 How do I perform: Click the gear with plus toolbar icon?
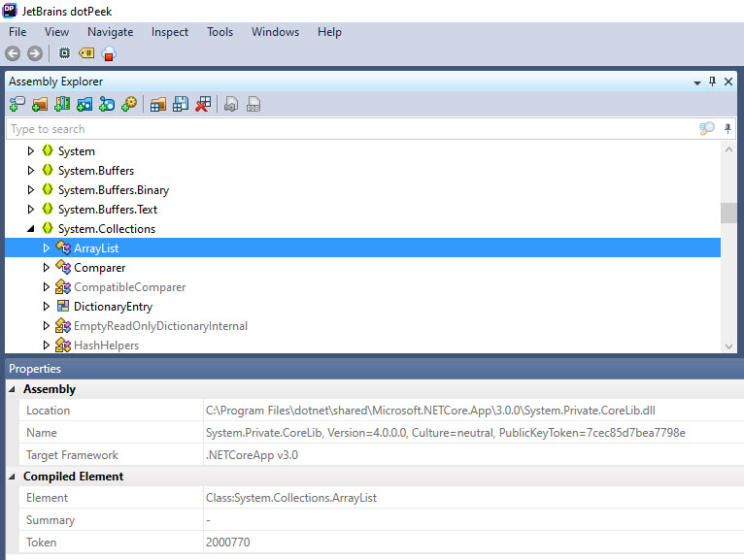coord(129,104)
